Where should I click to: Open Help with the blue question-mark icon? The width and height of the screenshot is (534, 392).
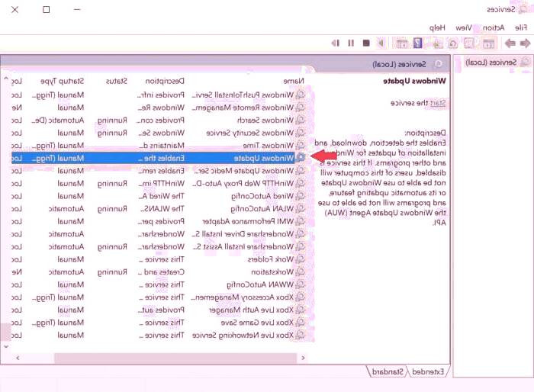(417, 43)
